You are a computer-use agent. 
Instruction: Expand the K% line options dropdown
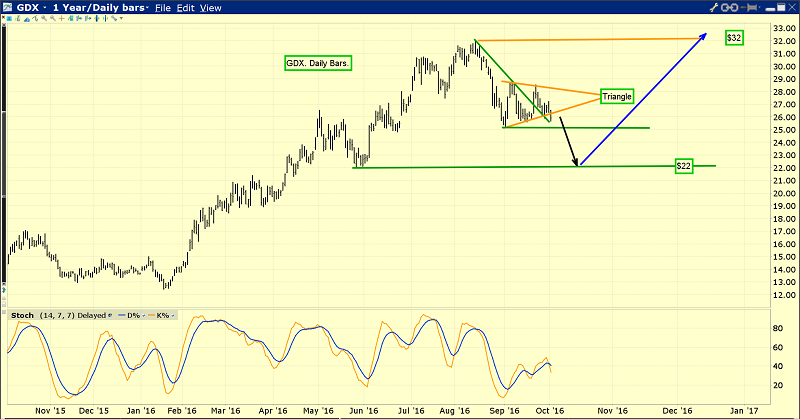[x=172, y=314]
